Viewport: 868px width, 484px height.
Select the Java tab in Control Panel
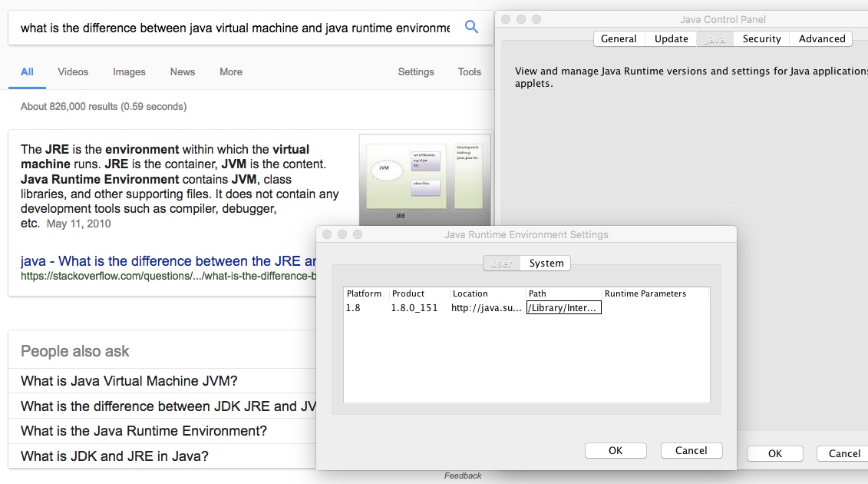coord(715,39)
